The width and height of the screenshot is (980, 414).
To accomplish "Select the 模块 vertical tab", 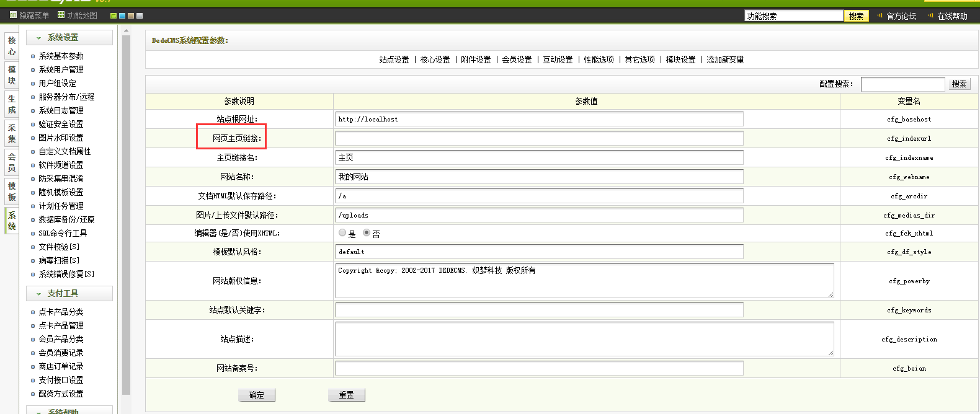I will [x=12, y=76].
